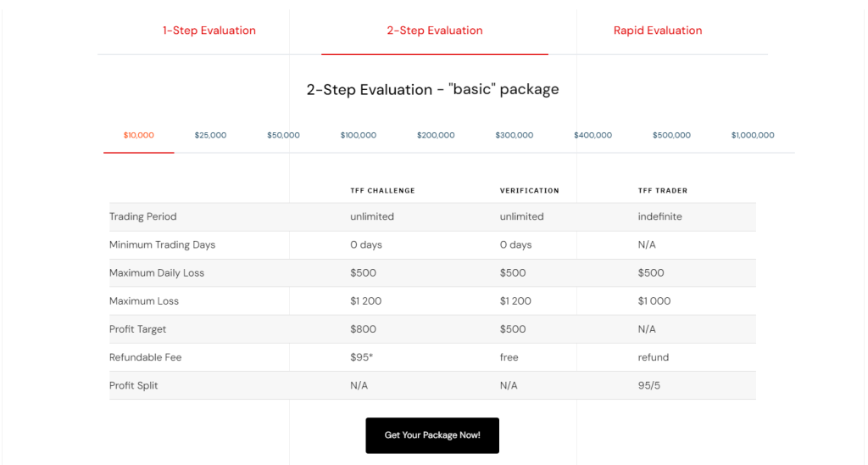Click the Maximum Daily Loss row label
The height and width of the screenshot is (465, 868).
coord(157,272)
